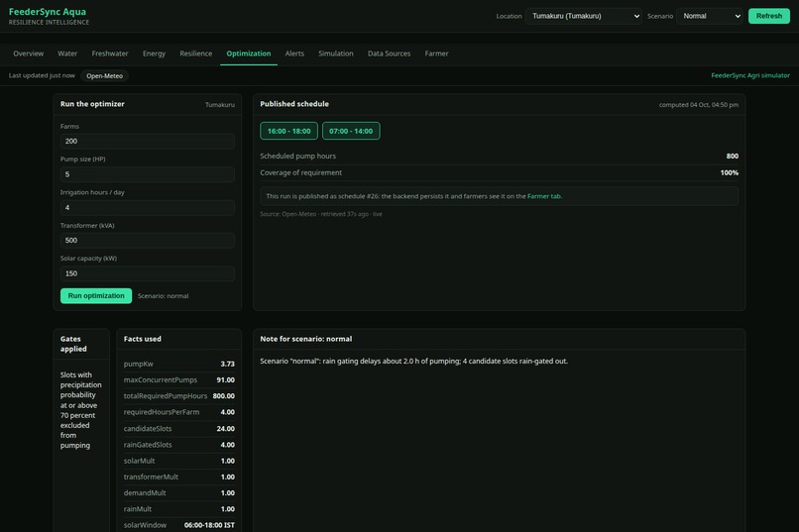This screenshot has height=532, width=799.
Task: Select the Transformer (kVA) input
Action: click(148, 241)
